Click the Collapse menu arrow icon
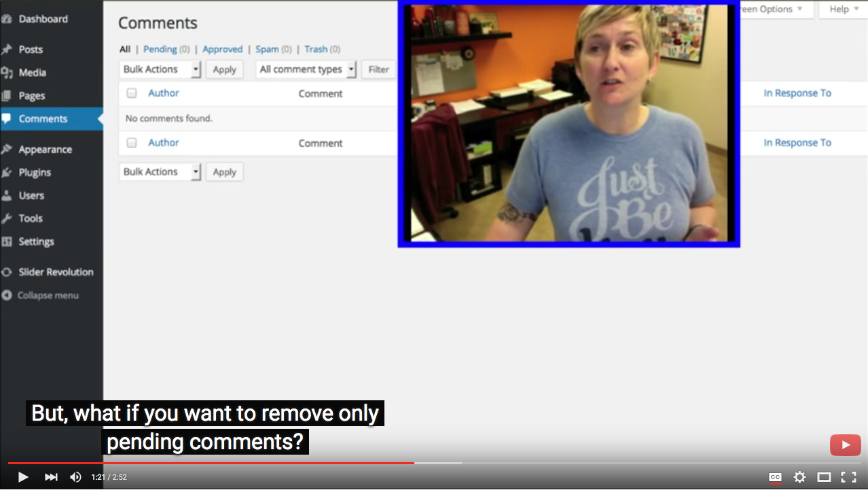 click(7, 296)
